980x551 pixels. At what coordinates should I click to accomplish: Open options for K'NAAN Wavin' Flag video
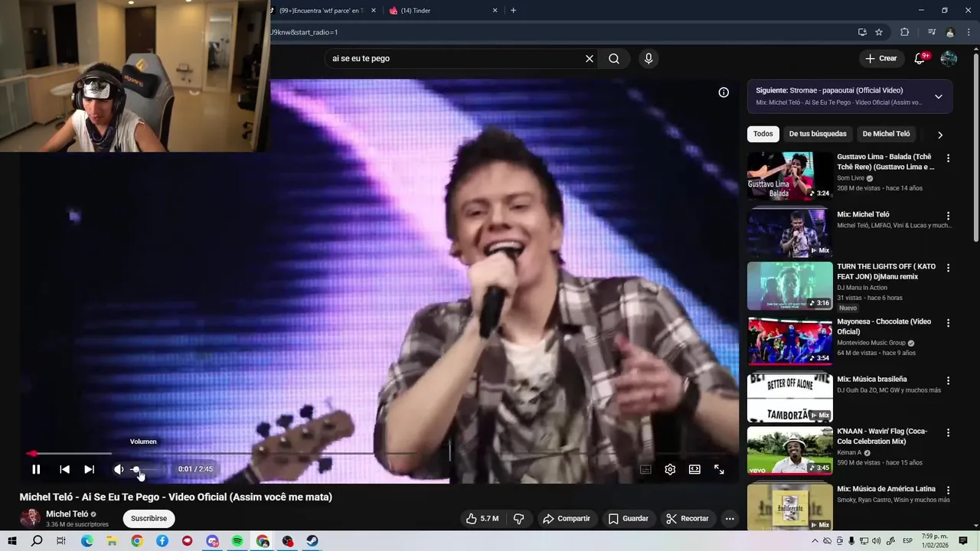click(x=948, y=432)
